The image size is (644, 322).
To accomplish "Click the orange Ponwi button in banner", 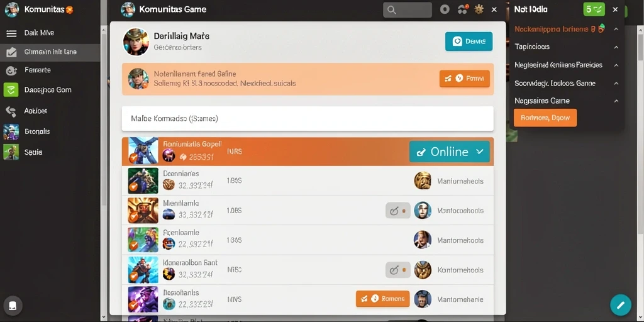I will pyautogui.click(x=464, y=79).
